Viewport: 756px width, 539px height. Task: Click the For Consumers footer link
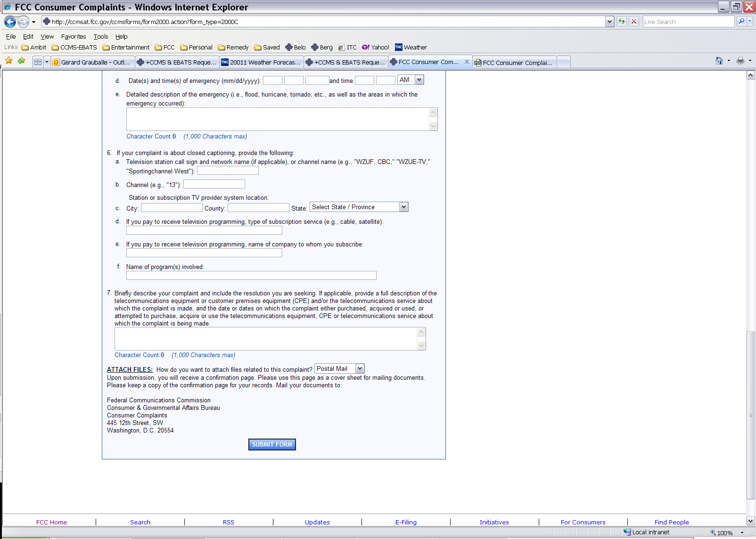[583, 522]
